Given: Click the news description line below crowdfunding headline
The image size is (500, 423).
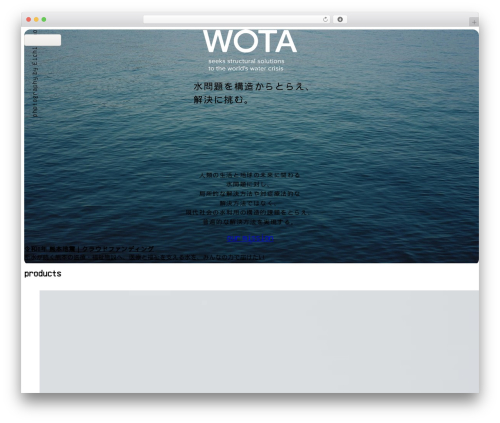Looking at the screenshot, I should point(145,257).
